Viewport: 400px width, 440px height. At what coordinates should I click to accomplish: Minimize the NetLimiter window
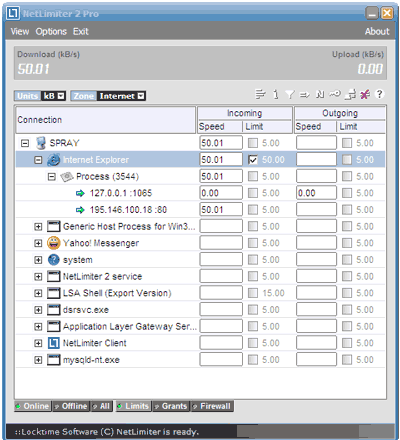click(x=372, y=13)
